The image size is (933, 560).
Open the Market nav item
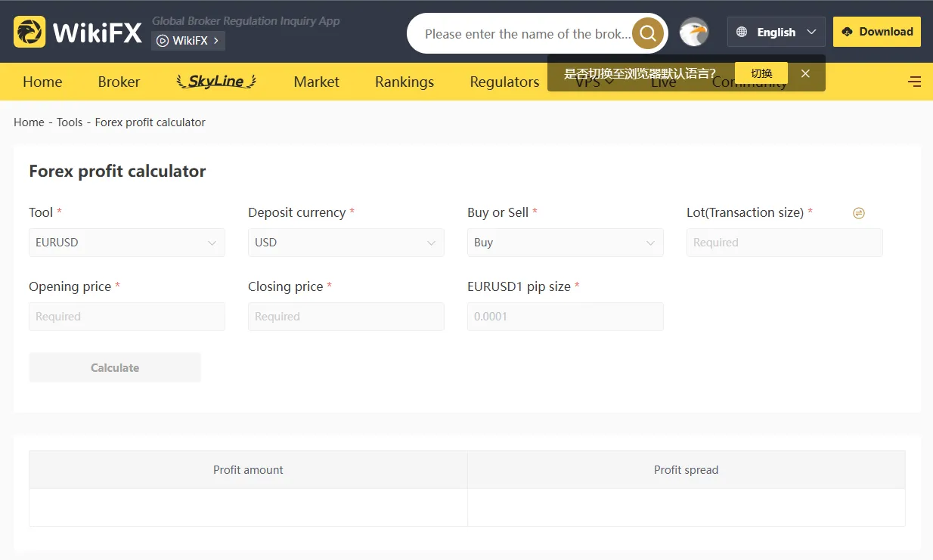click(316, 82)
